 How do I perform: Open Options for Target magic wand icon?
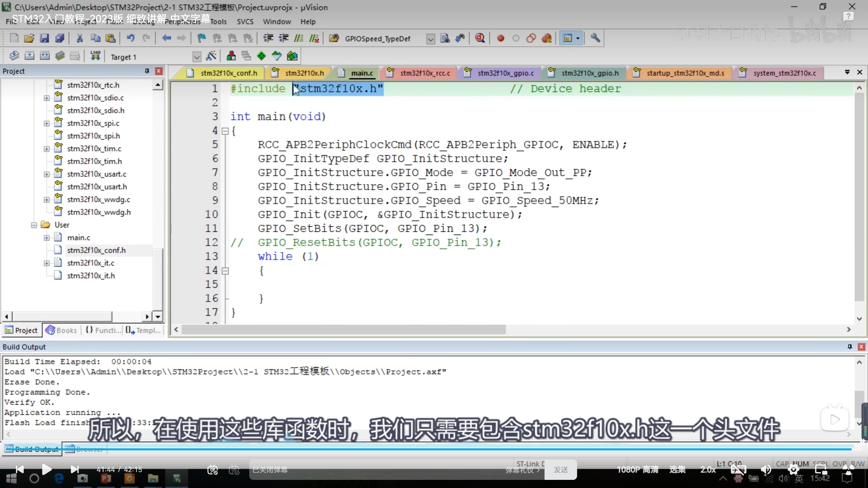211,56
